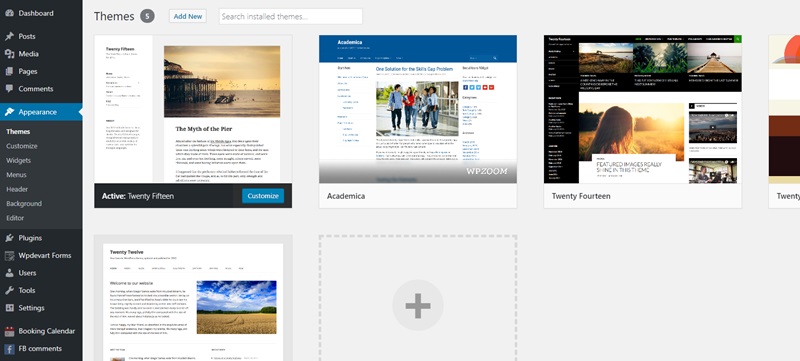Open the Dashboard gauge icon
800x361 pixels.
(x=9, y=13)
